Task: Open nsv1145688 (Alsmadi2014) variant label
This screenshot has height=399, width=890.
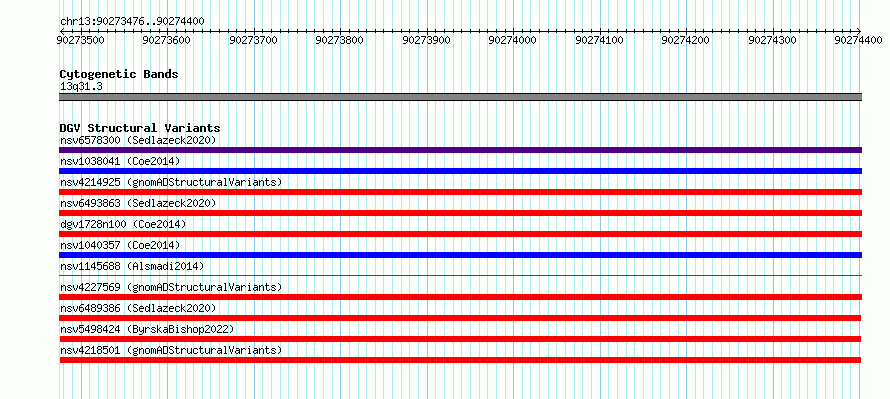Action: pyautogui.click(x=132, y=266)
